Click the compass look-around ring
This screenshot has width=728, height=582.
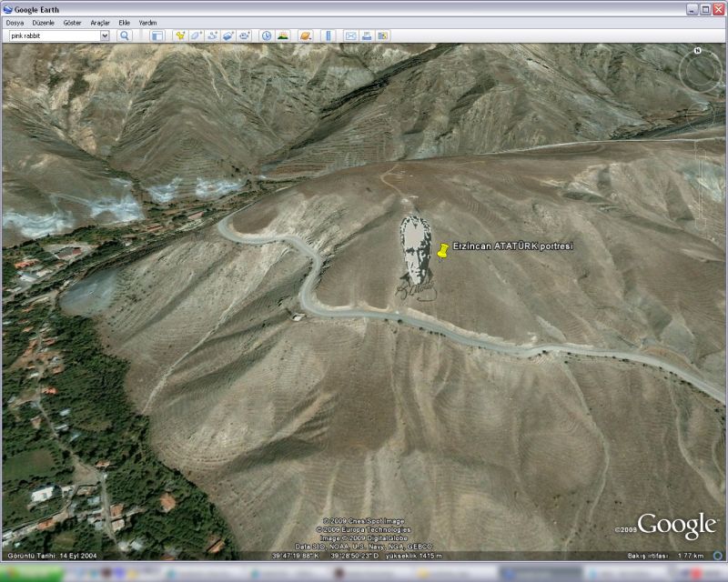point(700,71)
